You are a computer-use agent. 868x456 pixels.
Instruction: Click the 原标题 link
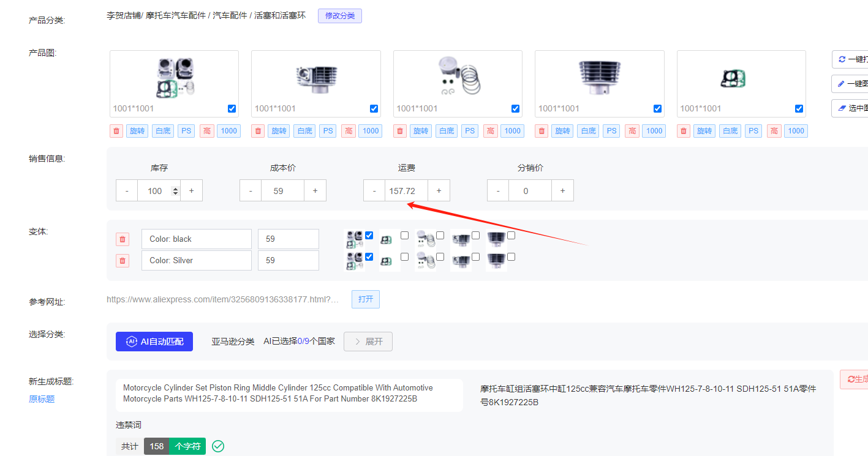click(x=42, y=399)
